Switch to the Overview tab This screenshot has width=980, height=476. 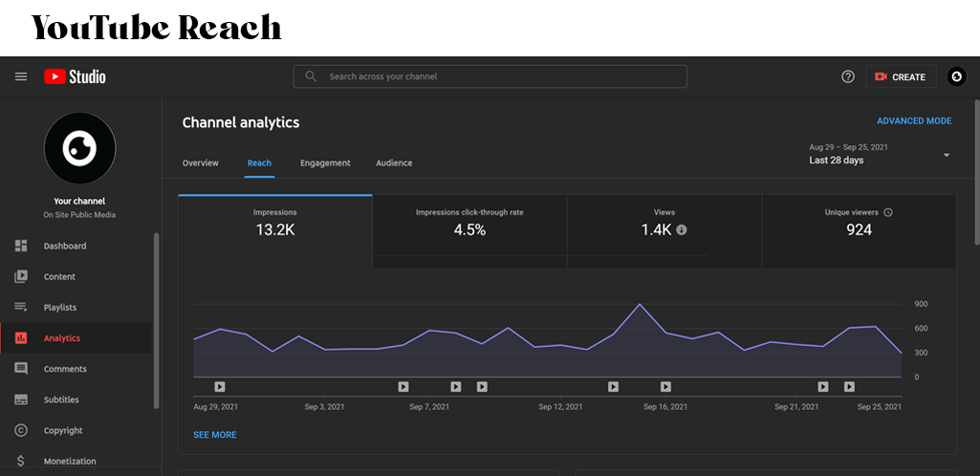click(201, 163)
